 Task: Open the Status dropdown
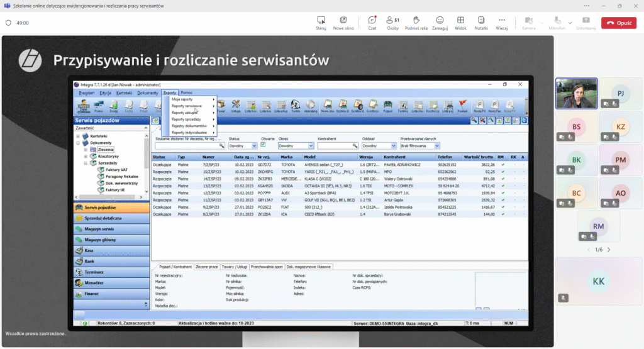[243, 146]
